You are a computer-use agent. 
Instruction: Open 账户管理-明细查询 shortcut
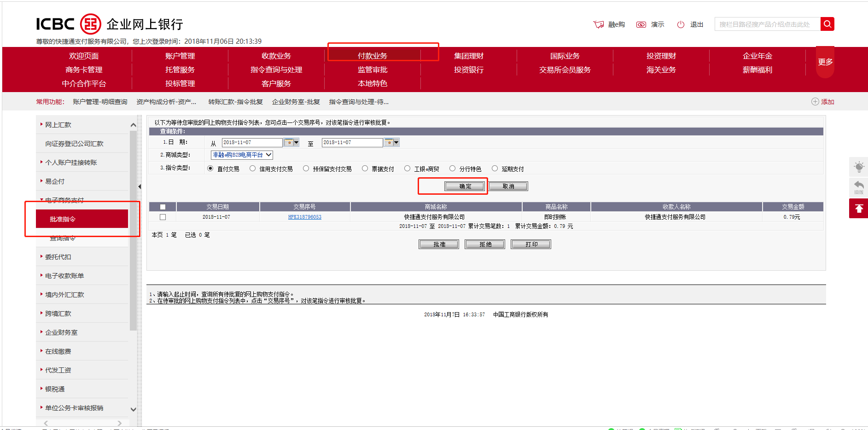[100, 102]
